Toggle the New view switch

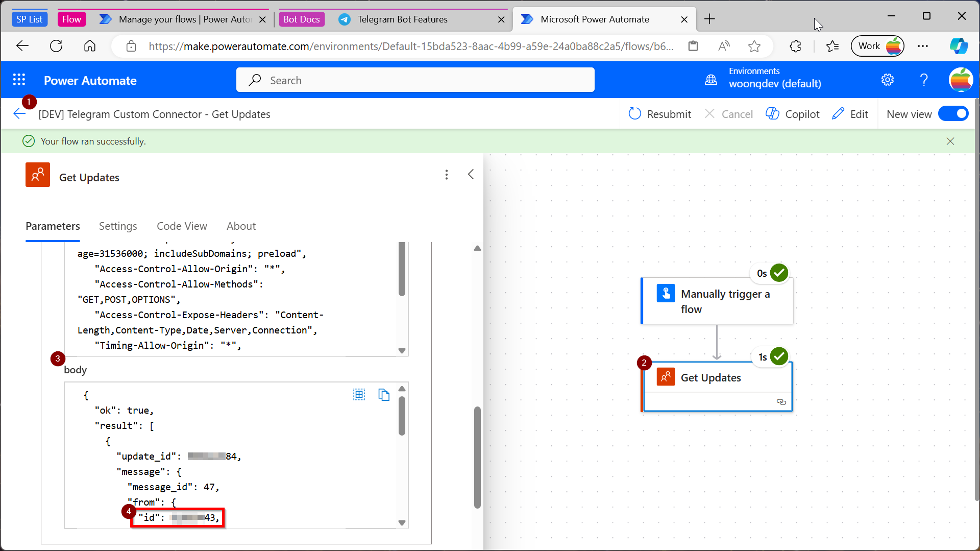(953, 114)
